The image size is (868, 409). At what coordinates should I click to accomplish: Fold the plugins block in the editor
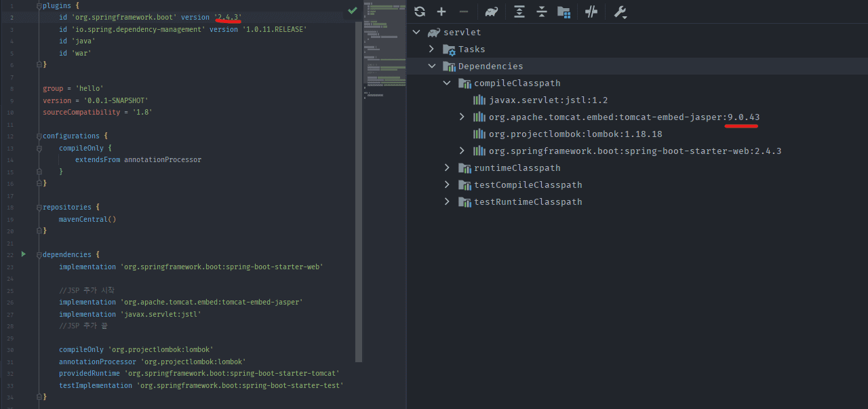(x=39, y=5)
